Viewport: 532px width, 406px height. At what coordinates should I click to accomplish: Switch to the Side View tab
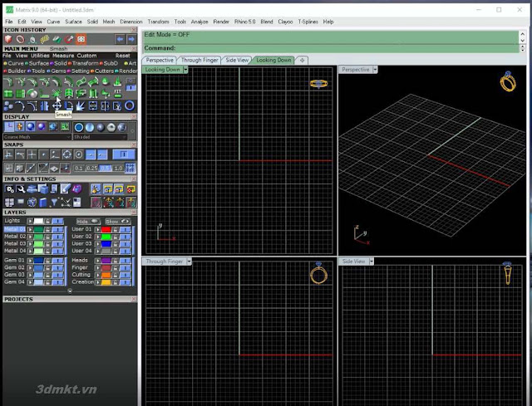(x=237, y=60)
